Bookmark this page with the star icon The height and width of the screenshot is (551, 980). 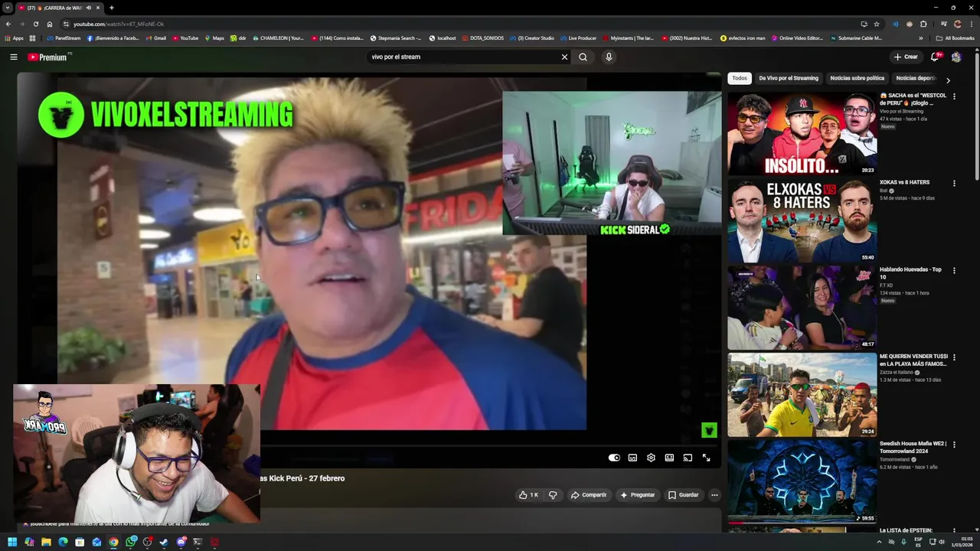(x=877, y=24)
